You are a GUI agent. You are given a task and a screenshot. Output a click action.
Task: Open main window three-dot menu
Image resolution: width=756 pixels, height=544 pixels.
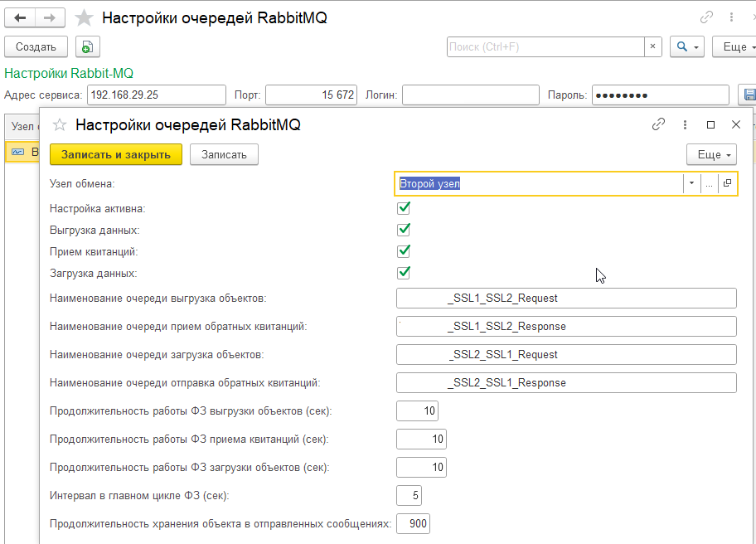pos(731,17)
